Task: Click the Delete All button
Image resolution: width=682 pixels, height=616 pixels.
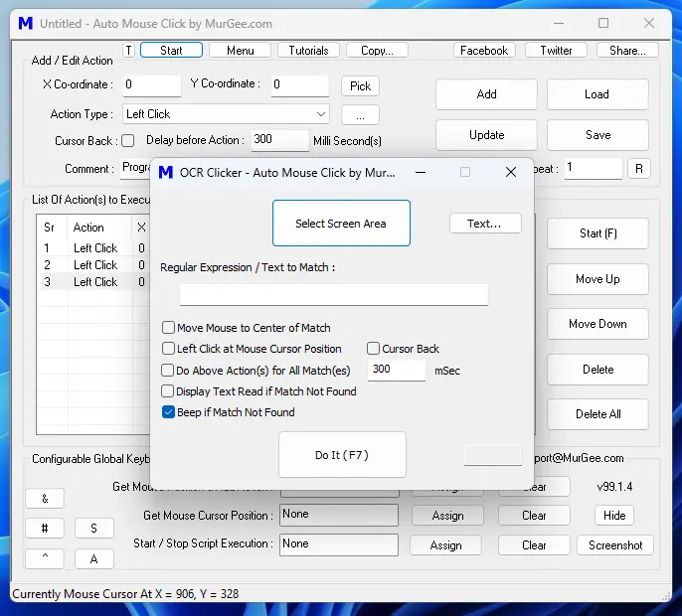Action: pos(597,414)
